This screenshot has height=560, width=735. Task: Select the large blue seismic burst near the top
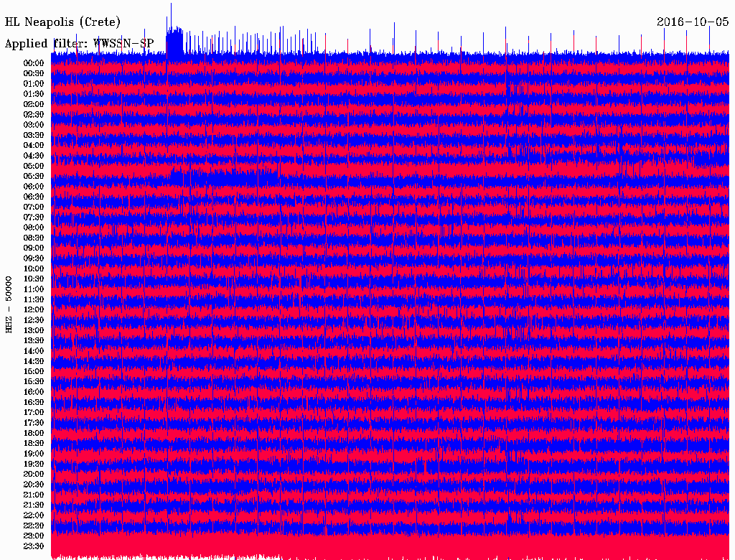coord(174,42)
